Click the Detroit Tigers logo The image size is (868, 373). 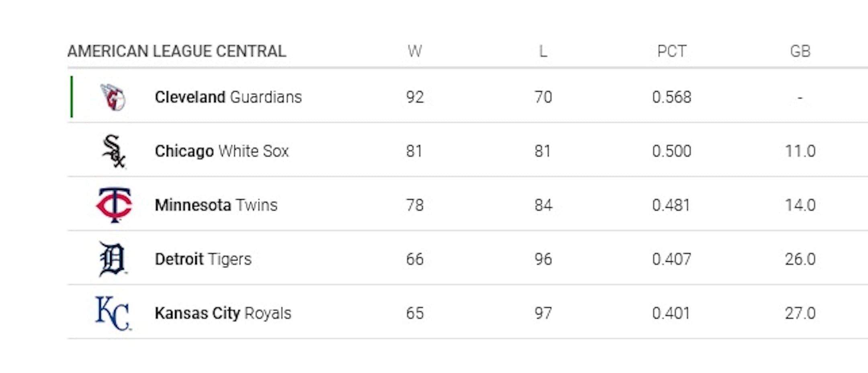tap(113, 259)
